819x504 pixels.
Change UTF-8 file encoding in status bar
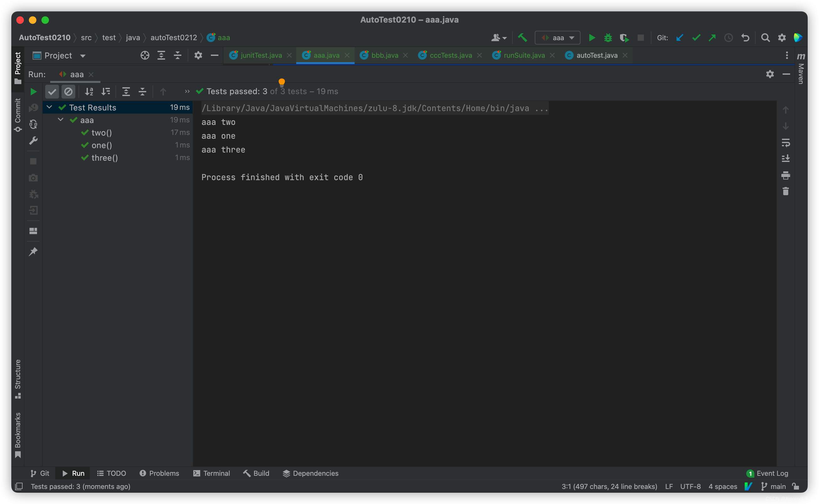click(690, 486)
